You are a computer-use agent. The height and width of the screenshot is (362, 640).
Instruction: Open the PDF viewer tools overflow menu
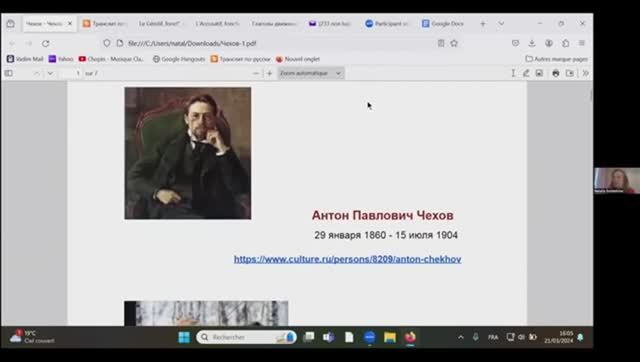585,73
